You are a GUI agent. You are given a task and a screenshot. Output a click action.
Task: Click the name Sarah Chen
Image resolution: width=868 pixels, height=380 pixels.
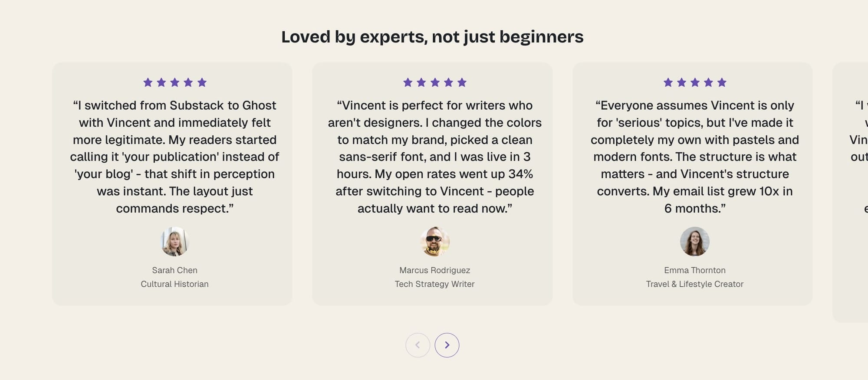point(175,270)
